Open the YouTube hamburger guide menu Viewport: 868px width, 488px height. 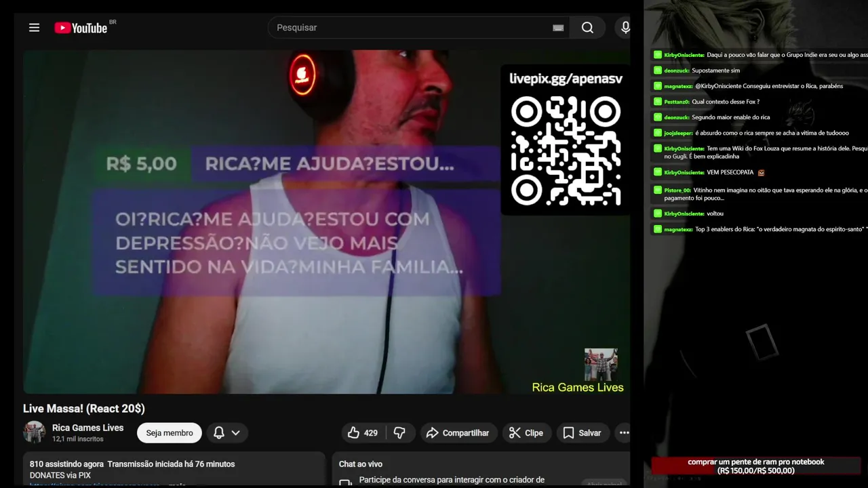34,28
